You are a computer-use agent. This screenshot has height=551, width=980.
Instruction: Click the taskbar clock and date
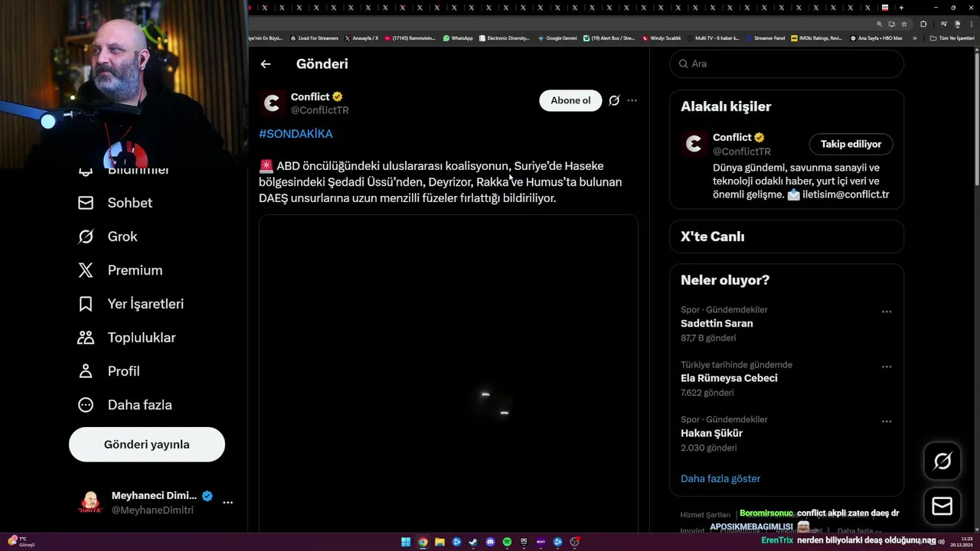click(961, 542)
